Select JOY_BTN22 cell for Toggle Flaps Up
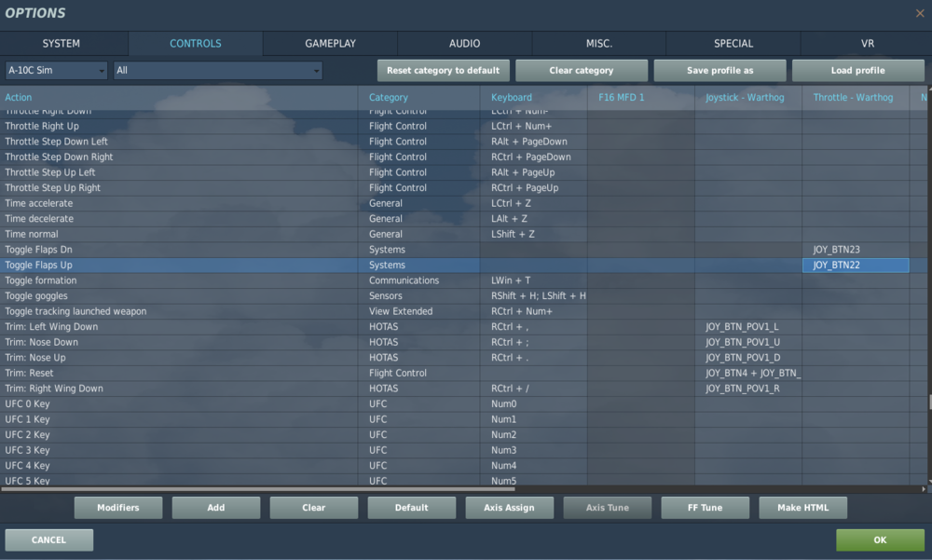Screen dimensions: 932x560 pyautogui.click(x=856, y=266)
